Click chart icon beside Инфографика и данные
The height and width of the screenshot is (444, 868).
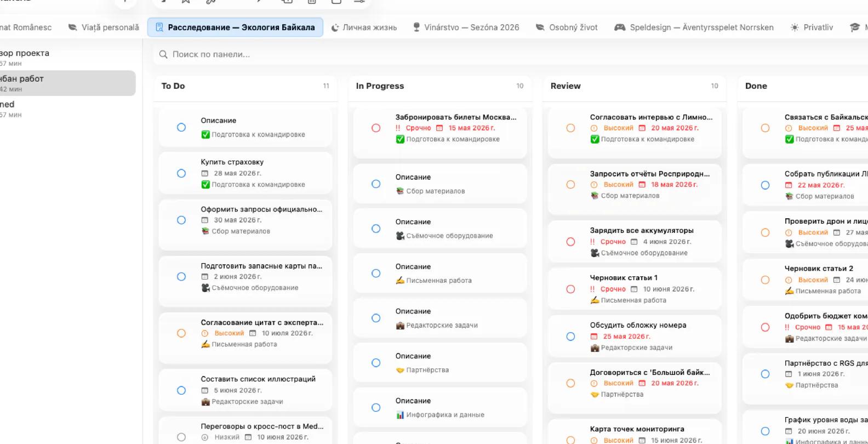[x=400, y=415]
